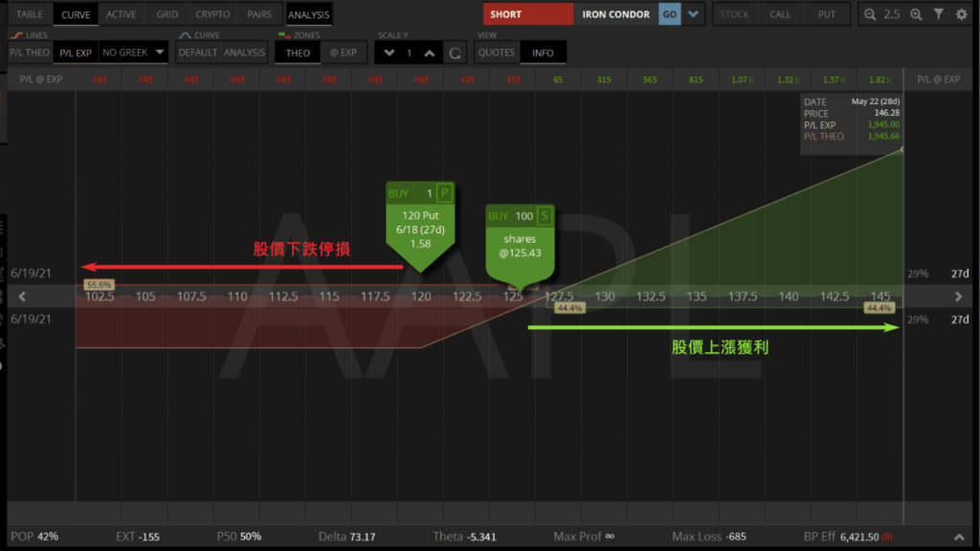Toggle the P/L THEO line
This screenshot has width=980, height=551.
(30, 53)
